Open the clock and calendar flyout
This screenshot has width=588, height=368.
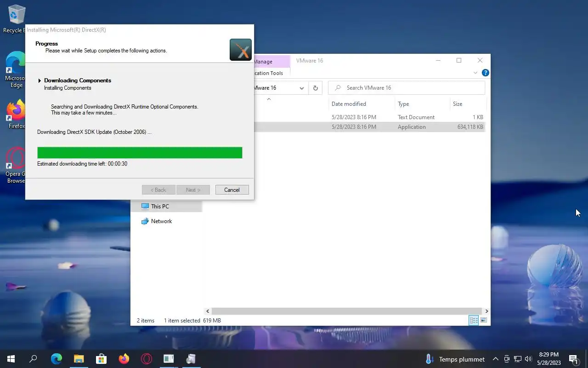point(549,359)
